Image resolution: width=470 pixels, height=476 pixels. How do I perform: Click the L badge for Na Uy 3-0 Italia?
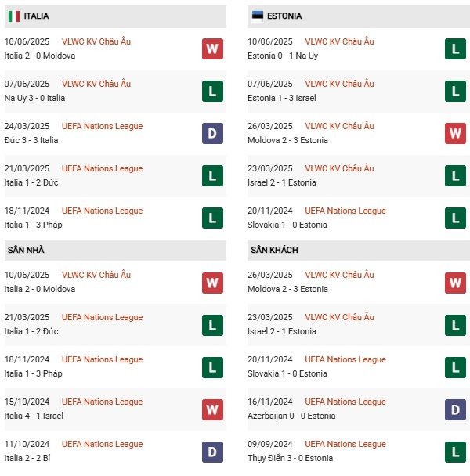212,92
